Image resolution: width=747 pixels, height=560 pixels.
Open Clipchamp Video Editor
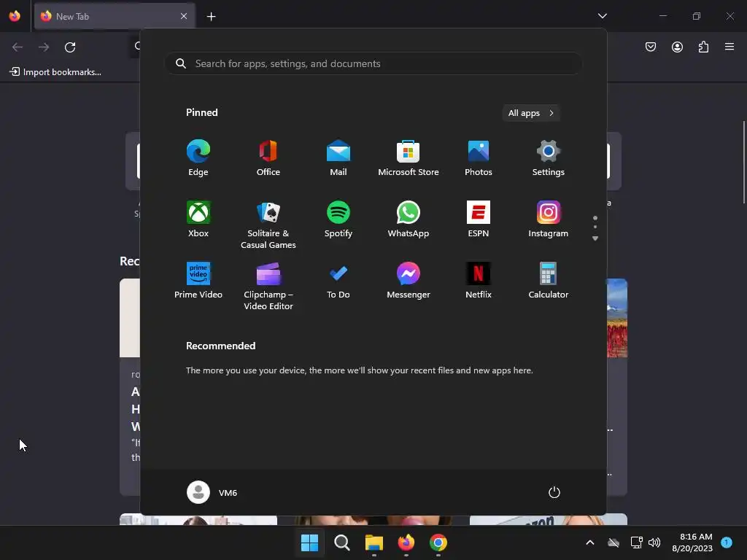pos(268,286)
